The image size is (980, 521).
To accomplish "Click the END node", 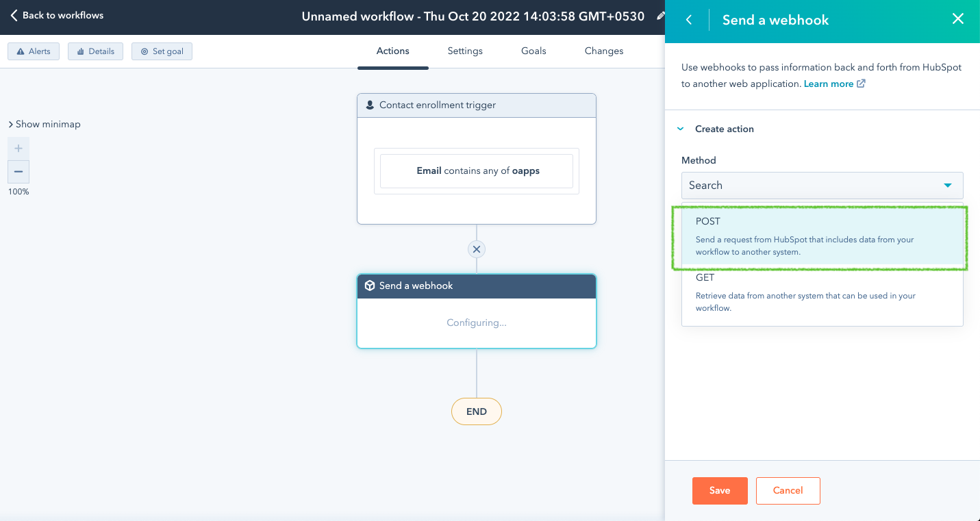I will point(477,411).
